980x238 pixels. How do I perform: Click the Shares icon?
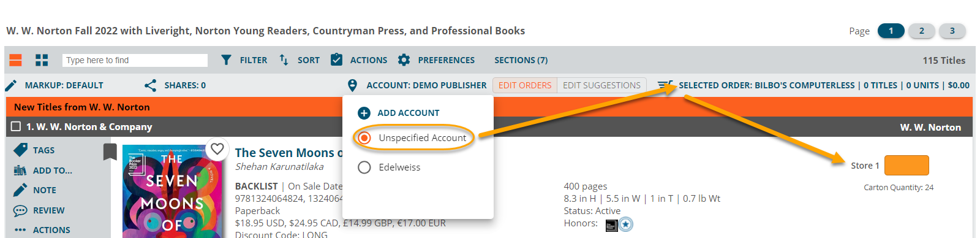pyautogui.click(x=150, y=85)
